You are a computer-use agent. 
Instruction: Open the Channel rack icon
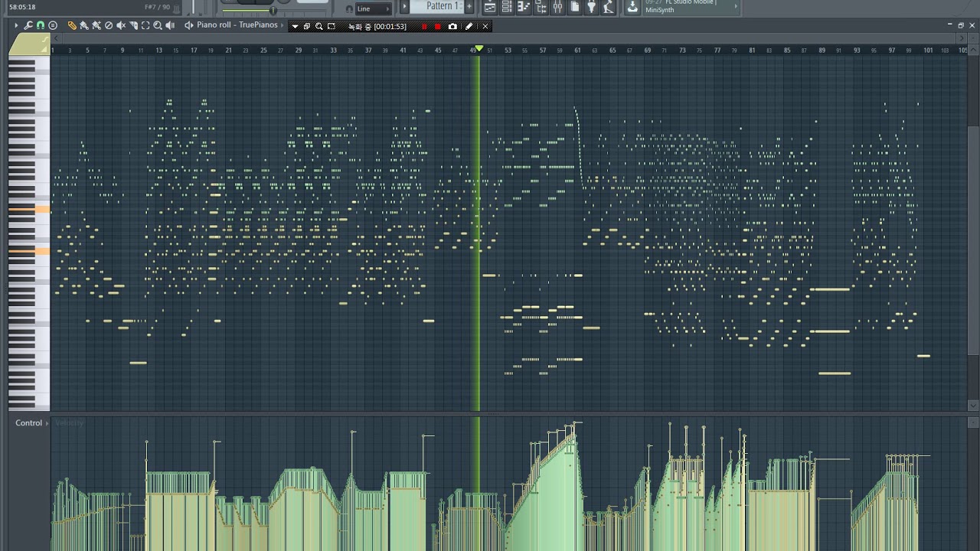point(507,7)
